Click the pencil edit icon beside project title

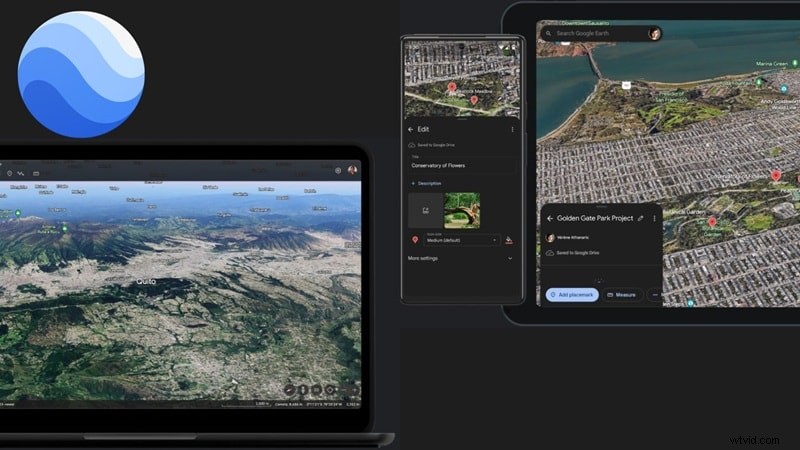coord(640,218)
